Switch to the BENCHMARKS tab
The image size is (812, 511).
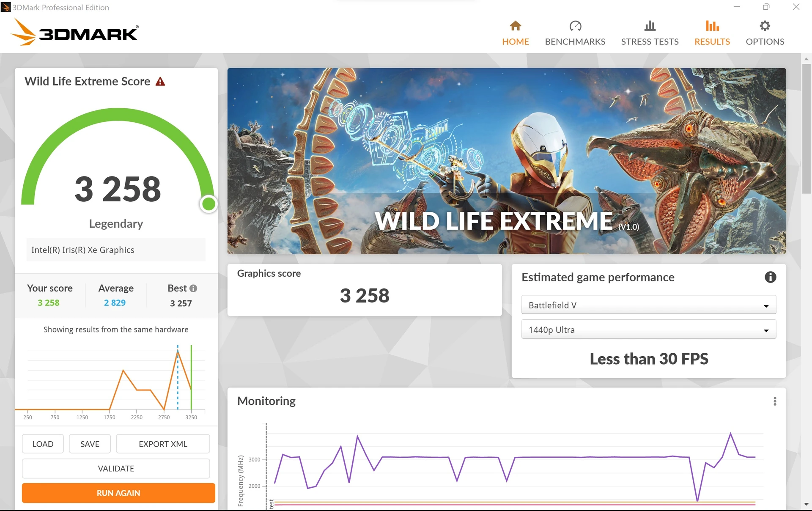click(575, 33)
